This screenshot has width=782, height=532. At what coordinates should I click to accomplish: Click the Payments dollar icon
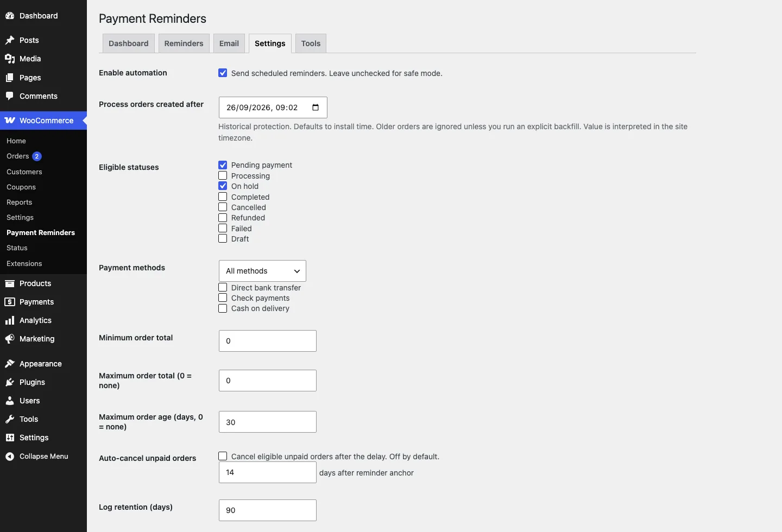point(10,302)
